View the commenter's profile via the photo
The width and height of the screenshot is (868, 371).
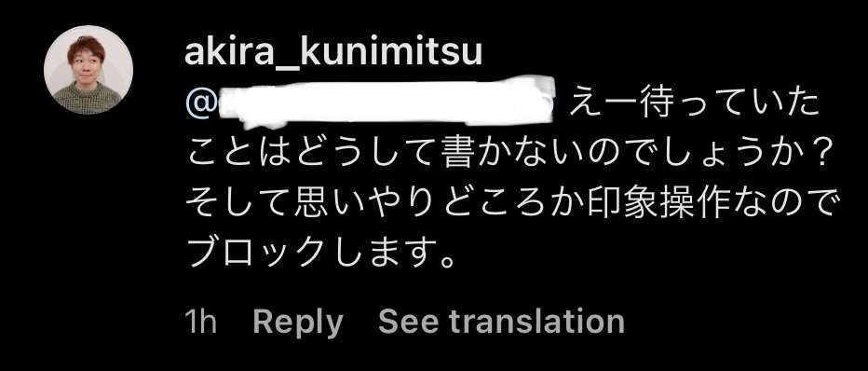[88, 70]
